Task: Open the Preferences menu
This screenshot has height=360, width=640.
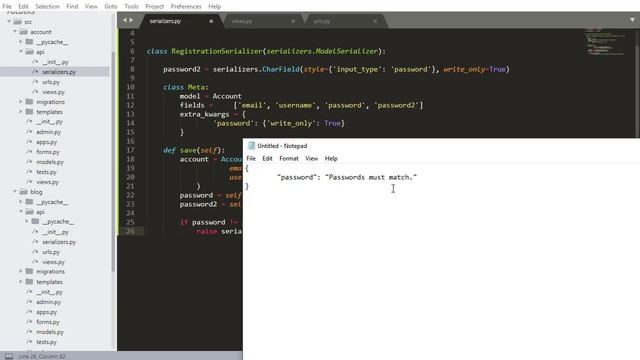Action: [186, 6]
